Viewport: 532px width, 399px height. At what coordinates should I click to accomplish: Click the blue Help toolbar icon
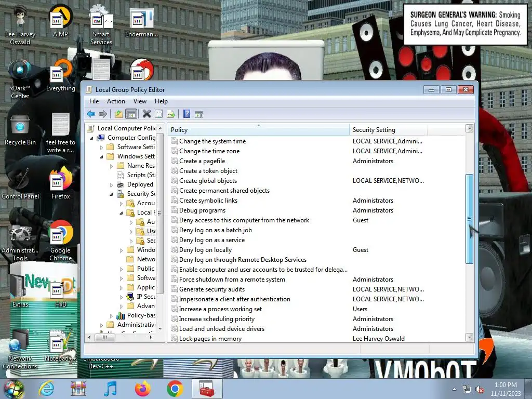pyautogui.click(x=187, y=114)
